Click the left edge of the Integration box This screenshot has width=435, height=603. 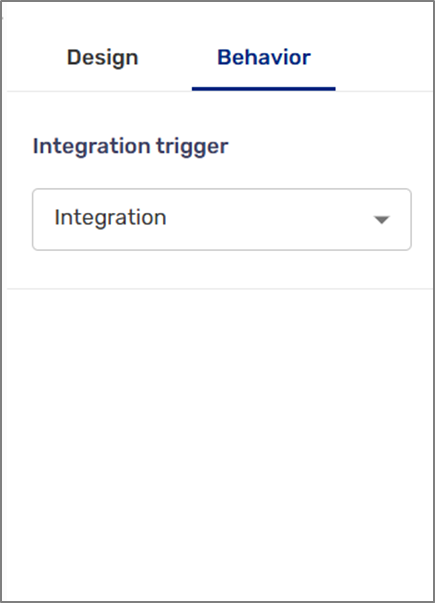click(34, 219)
